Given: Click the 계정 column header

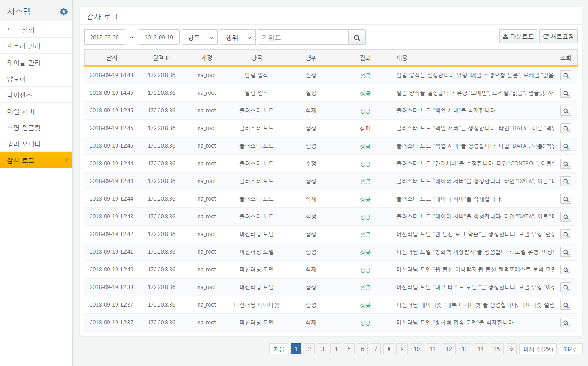Looking at the screenshot, I should tap(207, 58).
